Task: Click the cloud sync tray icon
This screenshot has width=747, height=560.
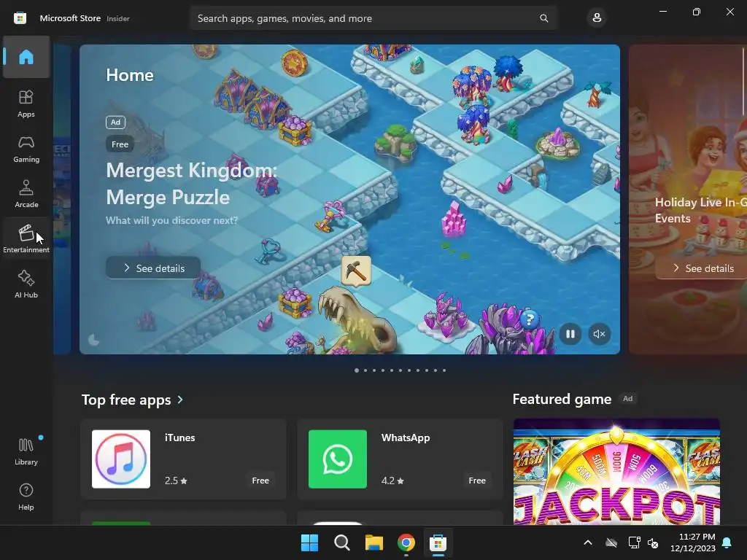Action: coord(611,542)
